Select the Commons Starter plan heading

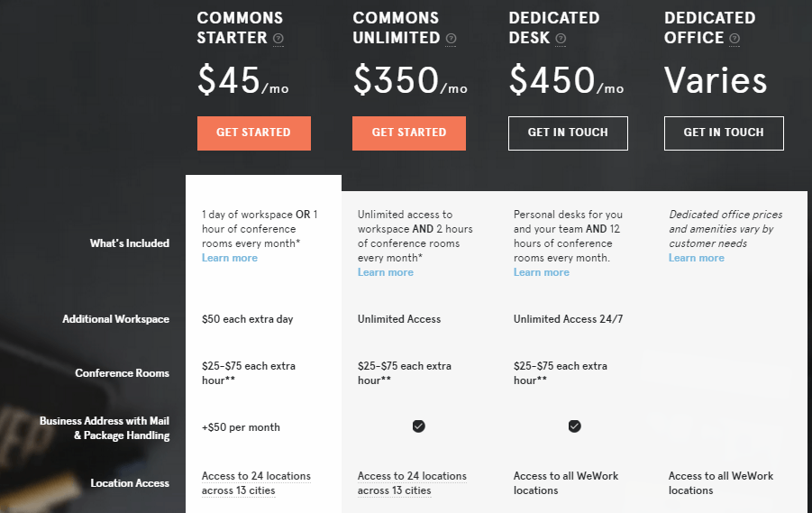[x=240, y=28]
